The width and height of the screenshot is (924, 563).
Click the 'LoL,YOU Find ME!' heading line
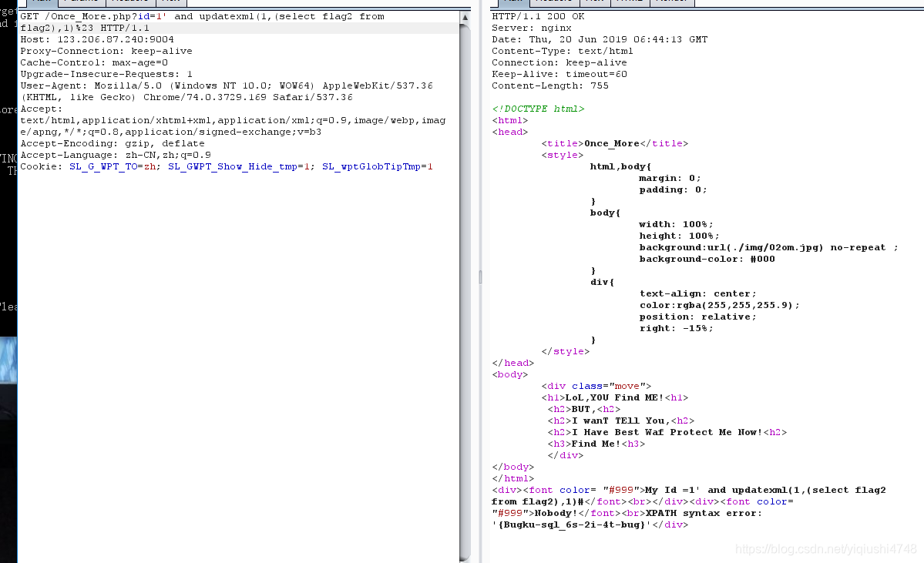click(615, 397)
